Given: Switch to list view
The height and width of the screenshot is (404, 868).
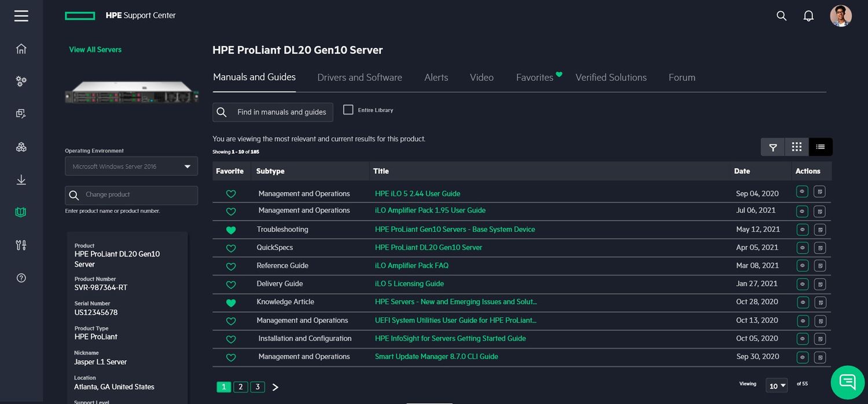Looking at the screenshot, I should (x=821, y=147).
